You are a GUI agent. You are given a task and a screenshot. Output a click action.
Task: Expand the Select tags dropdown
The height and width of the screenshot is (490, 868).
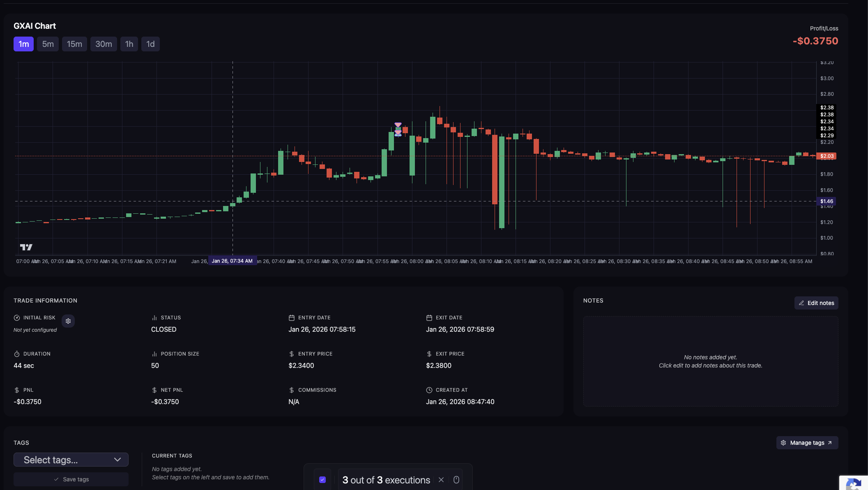coord(71,460)
